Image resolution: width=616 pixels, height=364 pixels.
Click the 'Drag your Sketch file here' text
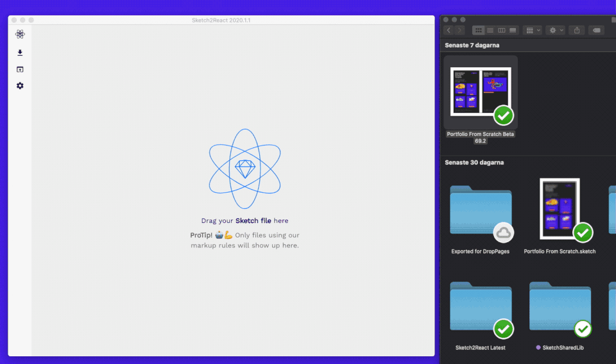pyautogui.click(x=244, y=221)
